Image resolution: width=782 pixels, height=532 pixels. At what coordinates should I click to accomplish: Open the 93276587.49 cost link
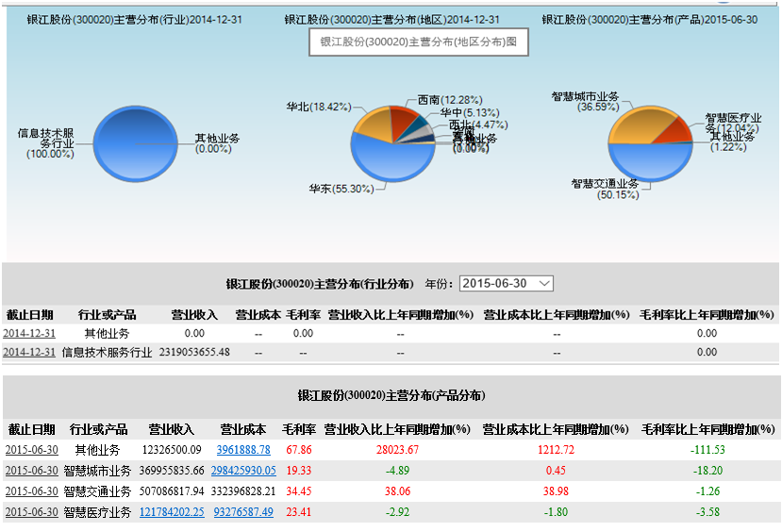[243, 512]
